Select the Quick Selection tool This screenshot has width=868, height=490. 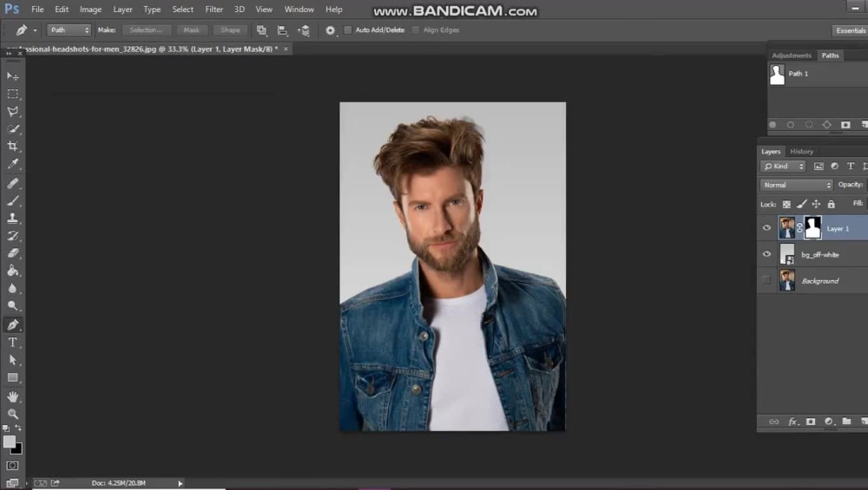(x=12, y=129)
